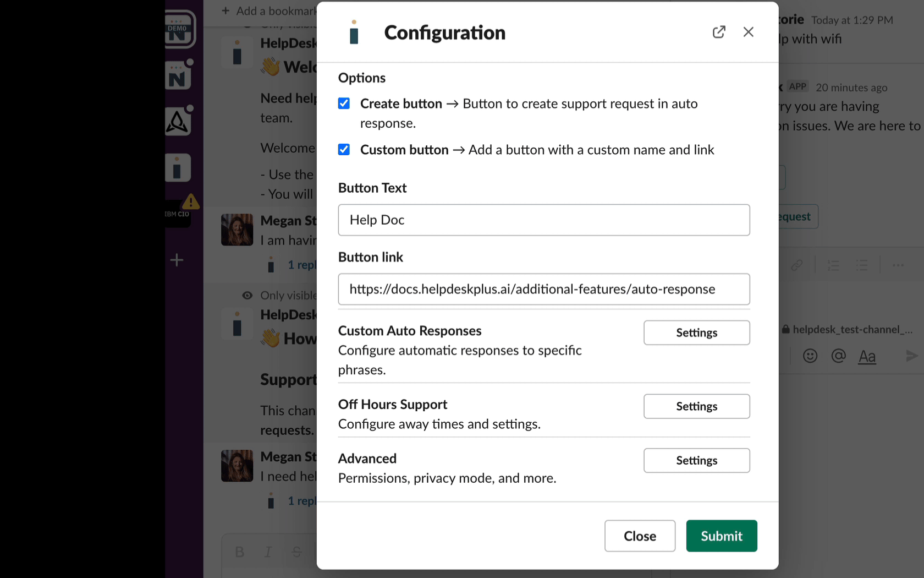Click the Configuration dialog app icon
The width and height of the screenshot is (924, 578).
click(x=354, y=32)
